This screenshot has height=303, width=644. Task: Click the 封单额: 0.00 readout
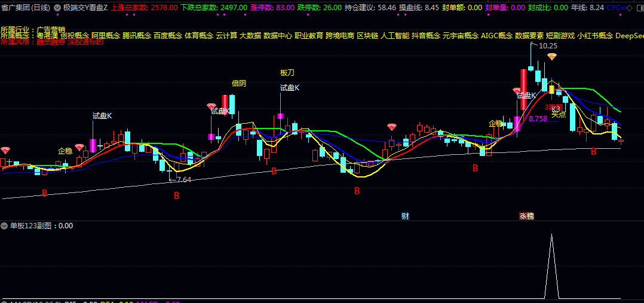tap(462, 7)
